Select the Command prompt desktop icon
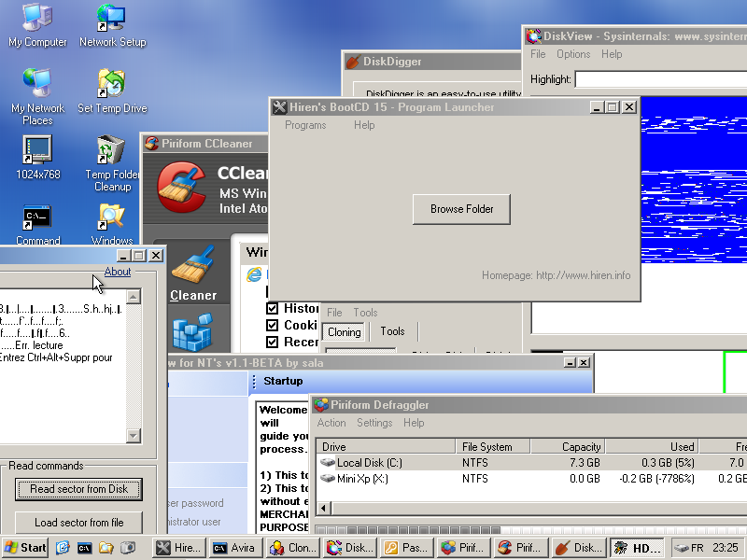This screenshot has width=747, height=560. 37,224
